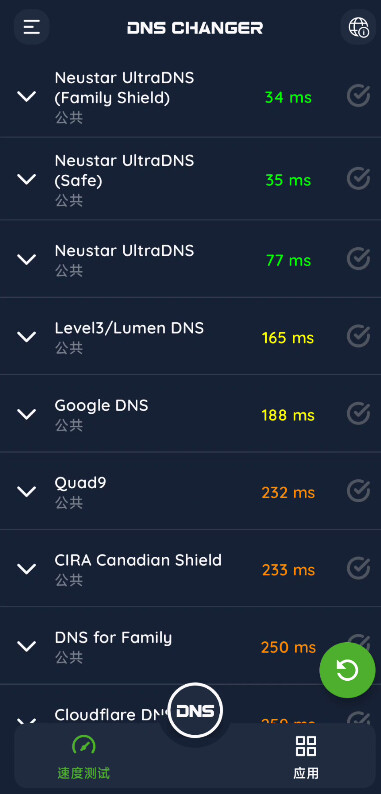Tap the green refresh speed test button
381x794 pixels.
pos(348,670)
